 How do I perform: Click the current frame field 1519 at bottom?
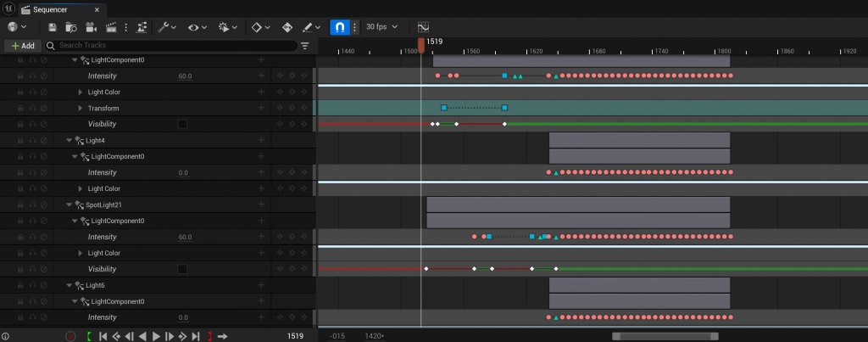296,336
